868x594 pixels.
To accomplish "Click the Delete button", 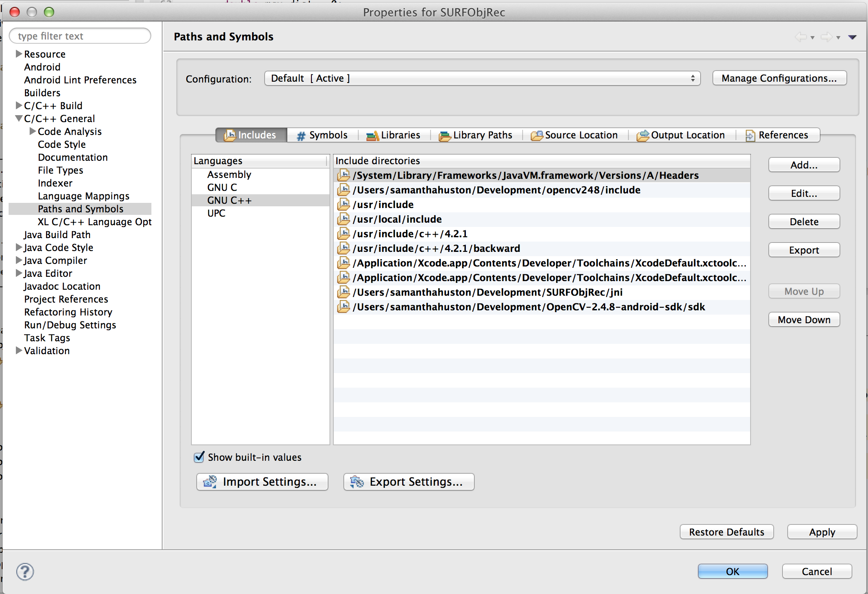I will pos(804,222).
